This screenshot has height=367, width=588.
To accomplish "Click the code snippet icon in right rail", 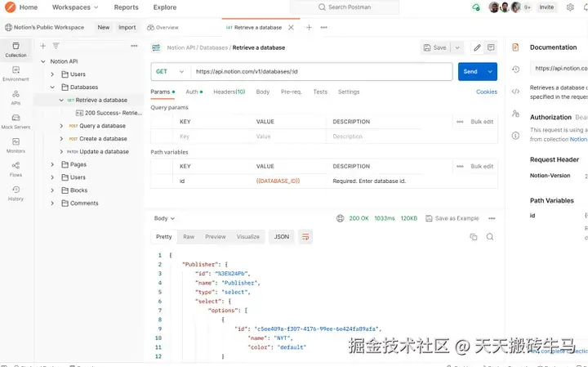I will (515, 92).
